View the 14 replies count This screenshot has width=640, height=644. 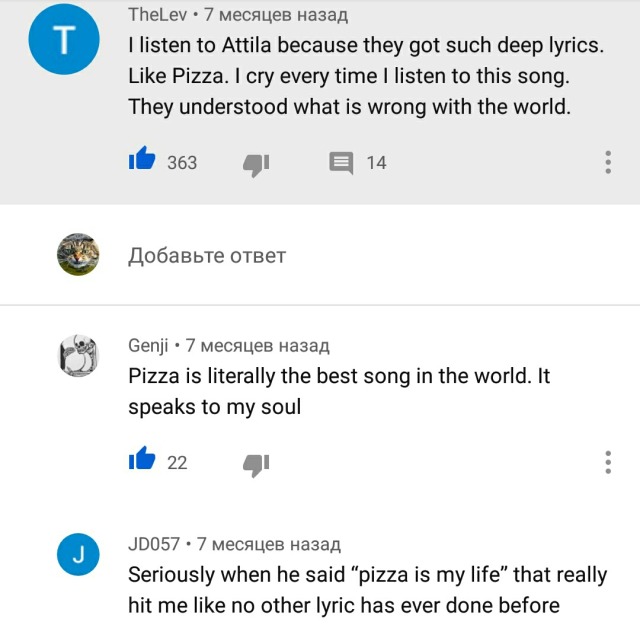click(x=376, y=163)
